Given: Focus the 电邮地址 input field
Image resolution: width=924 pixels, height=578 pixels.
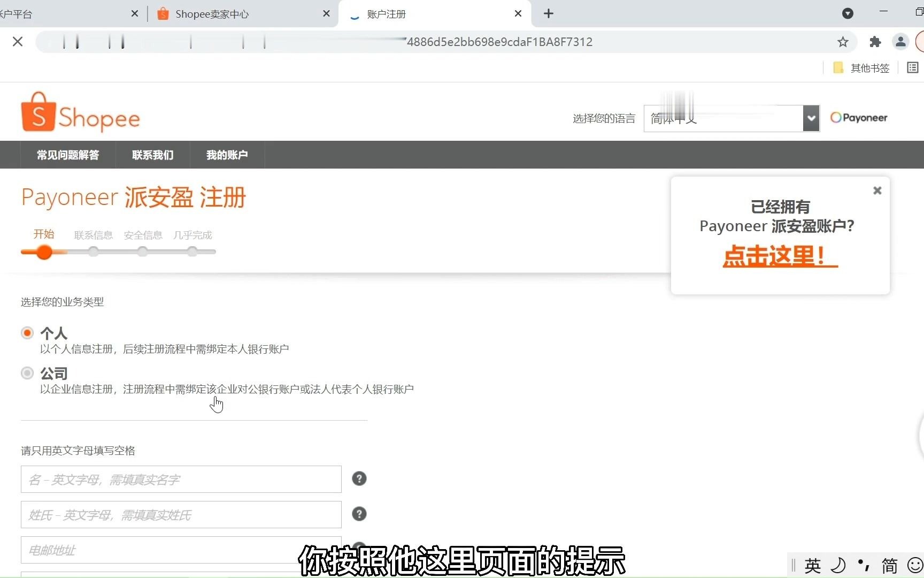Looking at the screenshot, I should pos(181,550).
